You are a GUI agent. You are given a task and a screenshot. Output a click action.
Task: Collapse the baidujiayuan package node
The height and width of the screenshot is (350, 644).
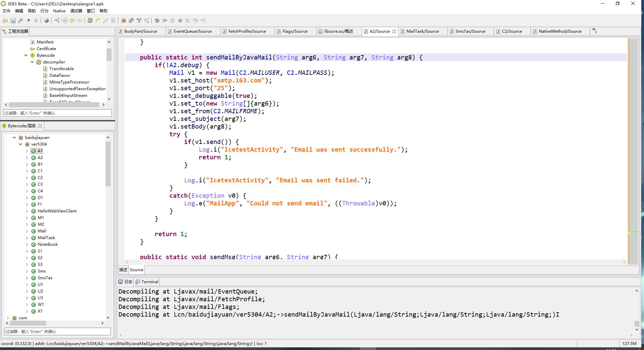[14, 138]
